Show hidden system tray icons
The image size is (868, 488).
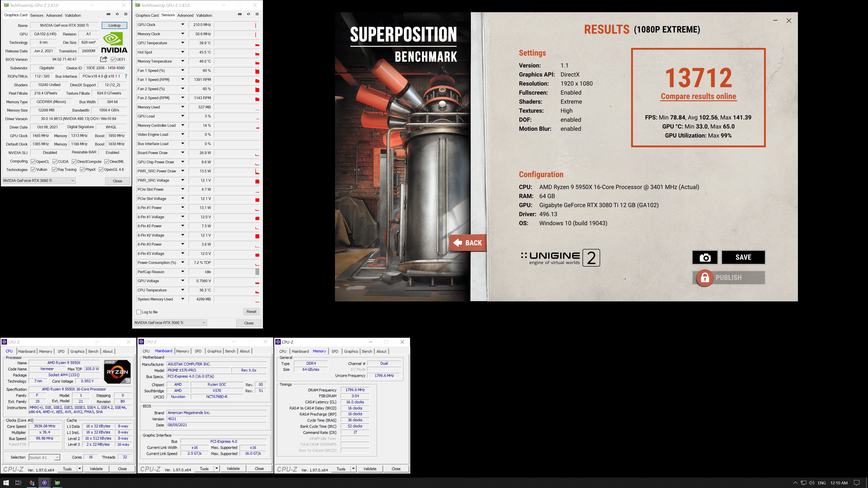pos(795,483)
